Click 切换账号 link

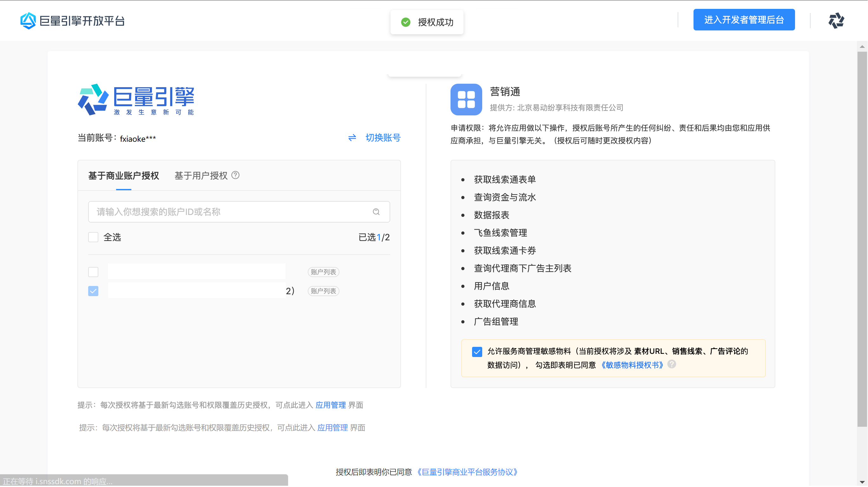click(x=383, y=138)
